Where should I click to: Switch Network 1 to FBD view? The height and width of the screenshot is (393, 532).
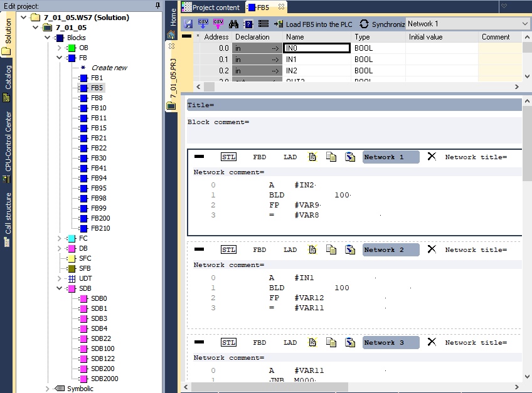point(260,157)
